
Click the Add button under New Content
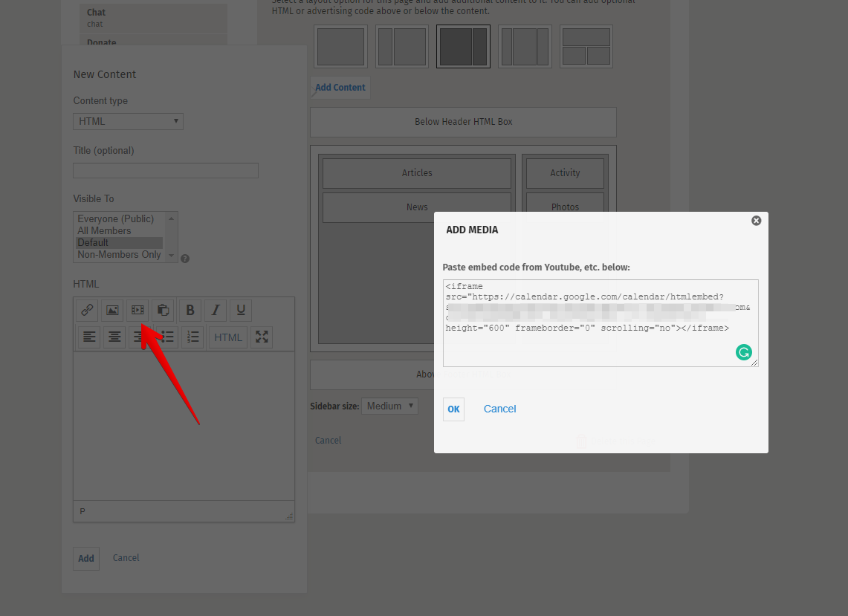[x=86, y=559]
